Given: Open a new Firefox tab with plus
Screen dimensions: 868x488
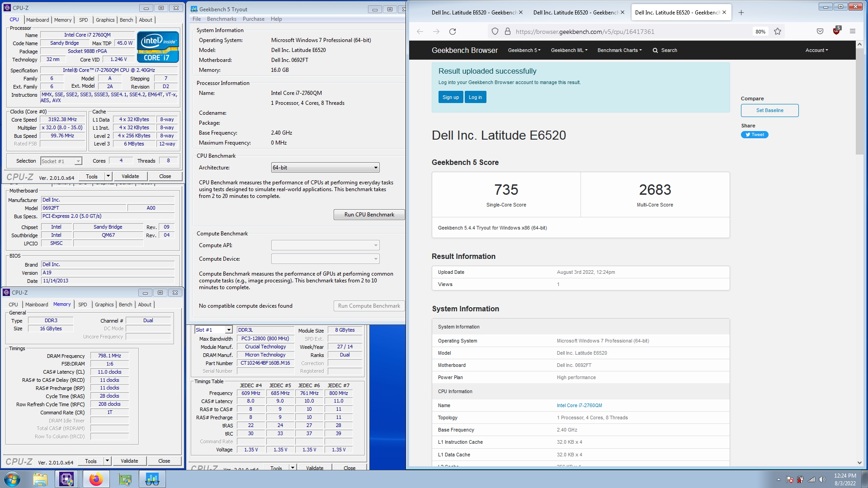Looking at the screenshot, I should pyautogui.click(x=741, y=13).
